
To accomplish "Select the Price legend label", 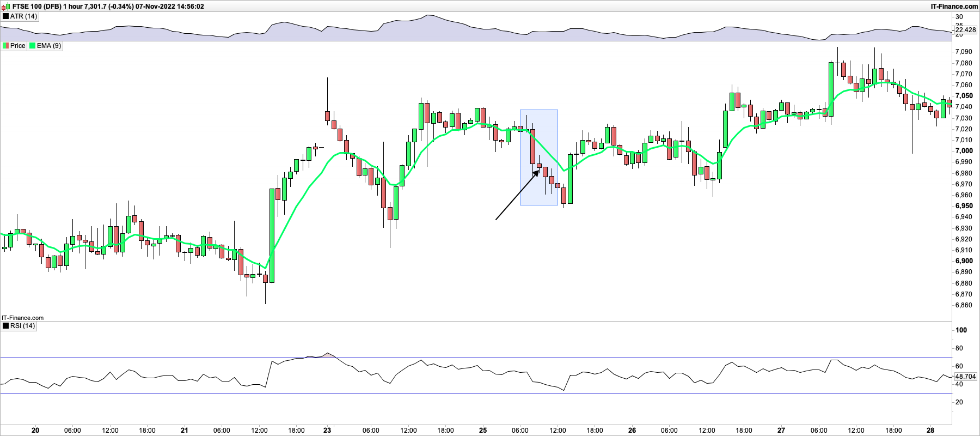I will point(17,46).
